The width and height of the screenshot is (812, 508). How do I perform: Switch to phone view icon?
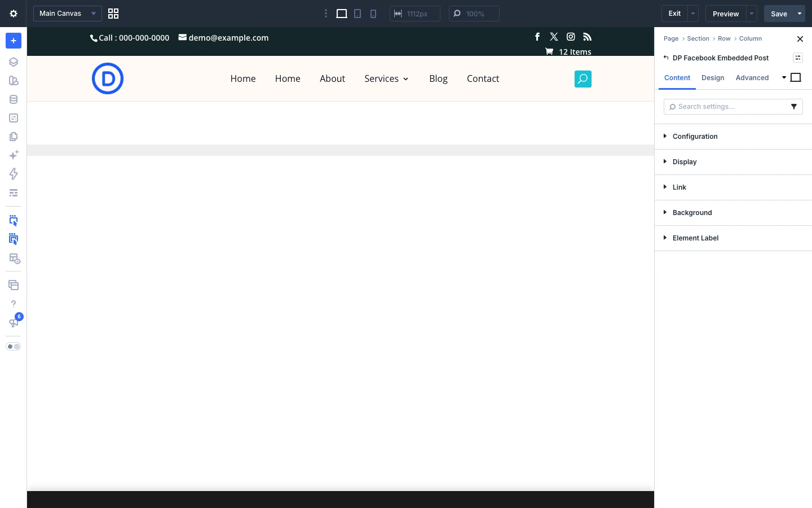pos(373,14)
